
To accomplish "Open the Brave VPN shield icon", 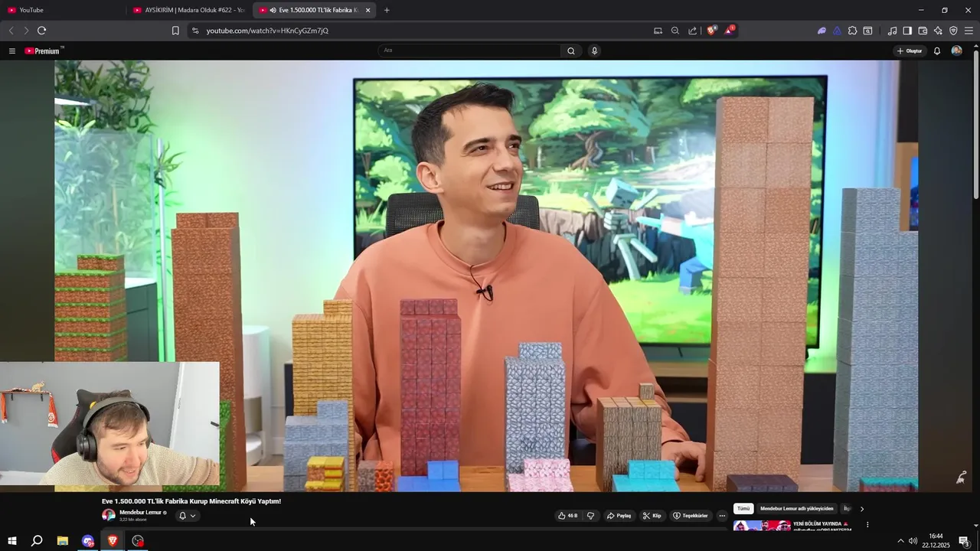I will click(x=953, y=31).
